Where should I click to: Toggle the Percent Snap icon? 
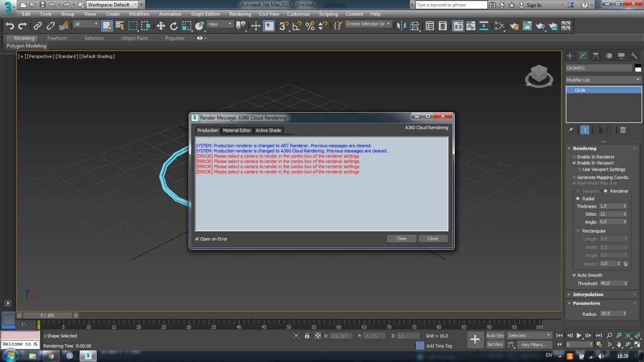pos(310,26)
